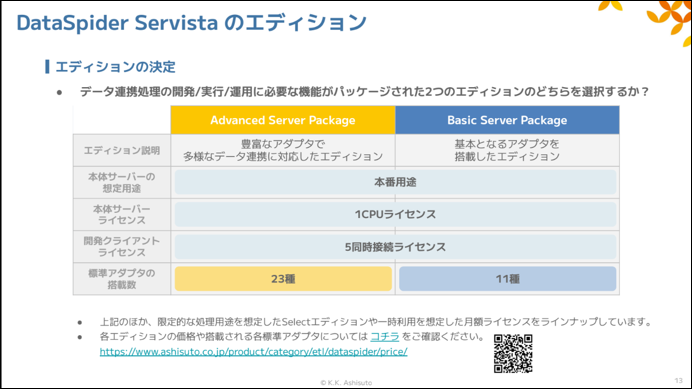692x389 pixels.
Task: Click the 本体サーバーライセンス row label
Action: [x=122, y=214]
